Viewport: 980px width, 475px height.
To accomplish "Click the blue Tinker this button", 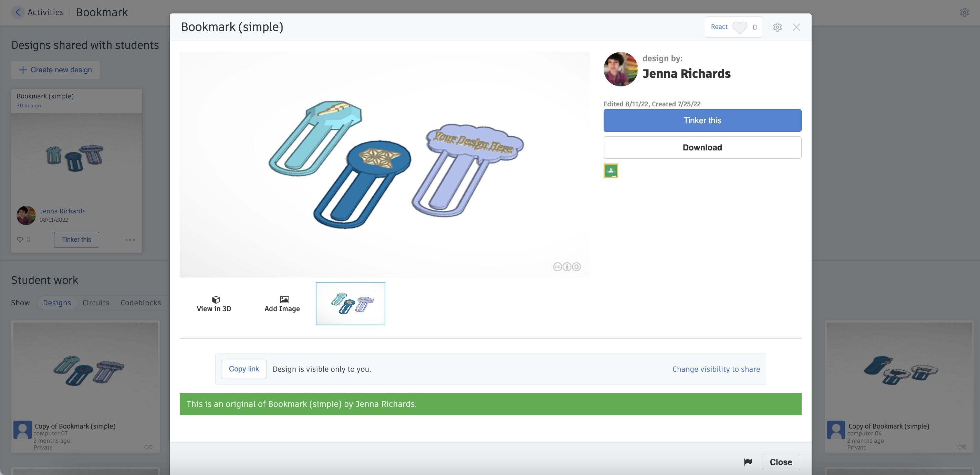I will (x=702, y=120).
